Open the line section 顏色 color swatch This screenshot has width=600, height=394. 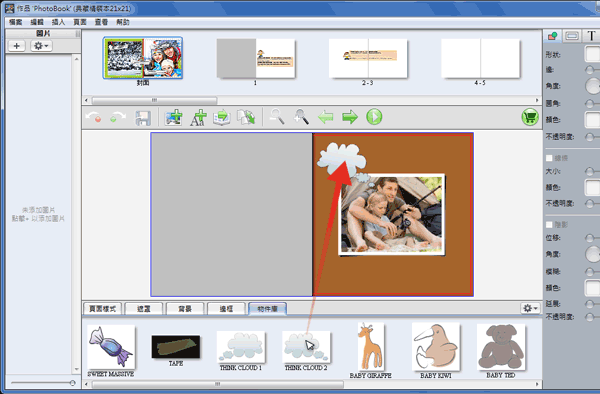pos(592,187)
